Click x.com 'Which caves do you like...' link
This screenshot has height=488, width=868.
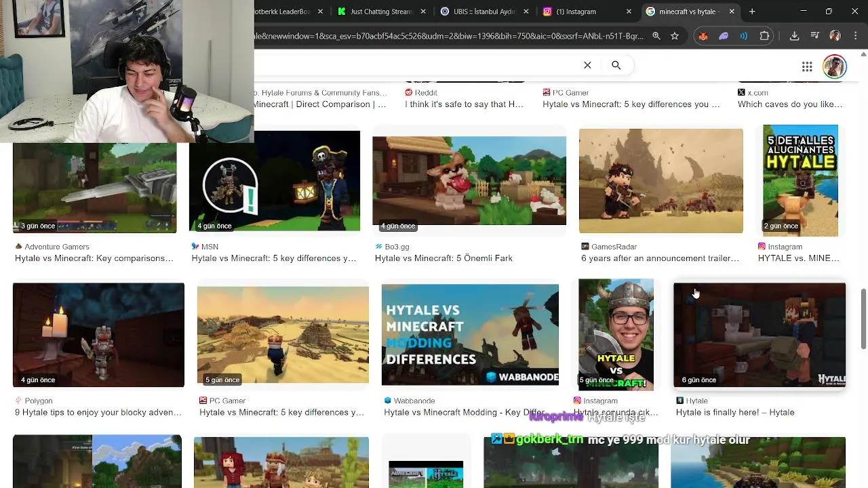click(x=790, y=104)
